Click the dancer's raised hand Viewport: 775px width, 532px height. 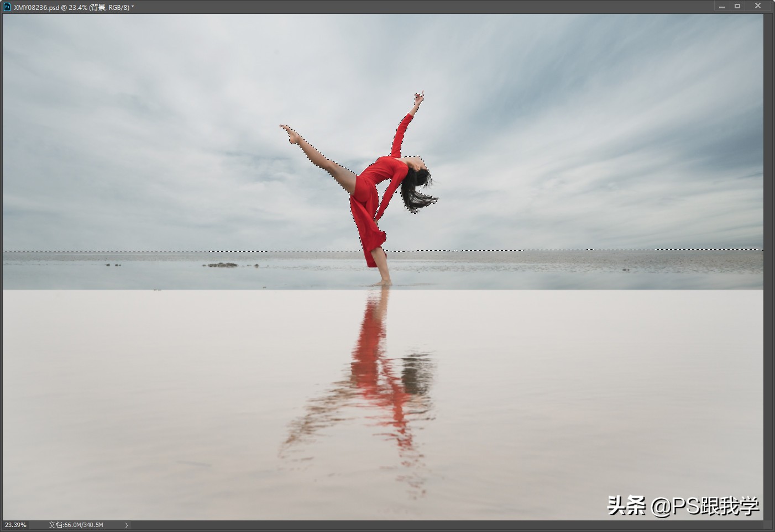pyautogui.click(x=418, y=99)
